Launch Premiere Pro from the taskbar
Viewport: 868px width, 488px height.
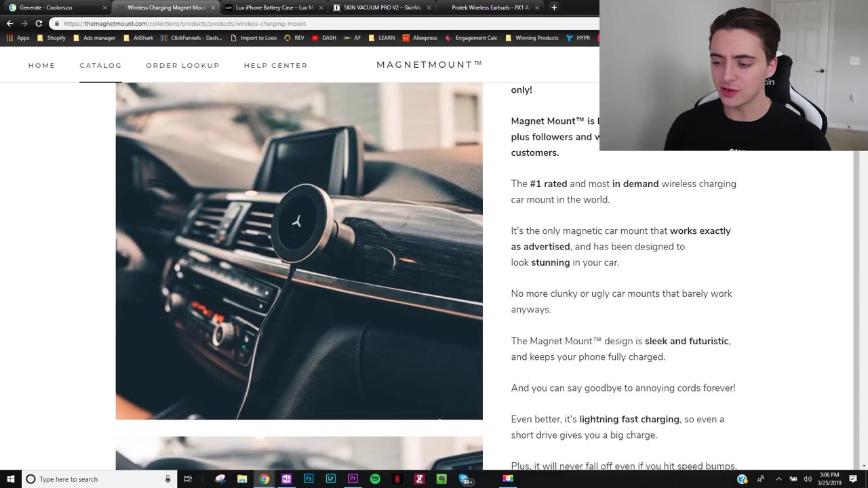(353, 479)
